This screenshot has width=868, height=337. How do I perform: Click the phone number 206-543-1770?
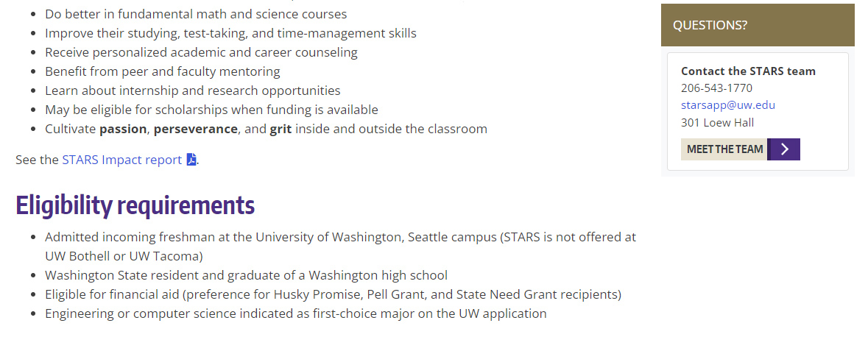click(716, 88)
